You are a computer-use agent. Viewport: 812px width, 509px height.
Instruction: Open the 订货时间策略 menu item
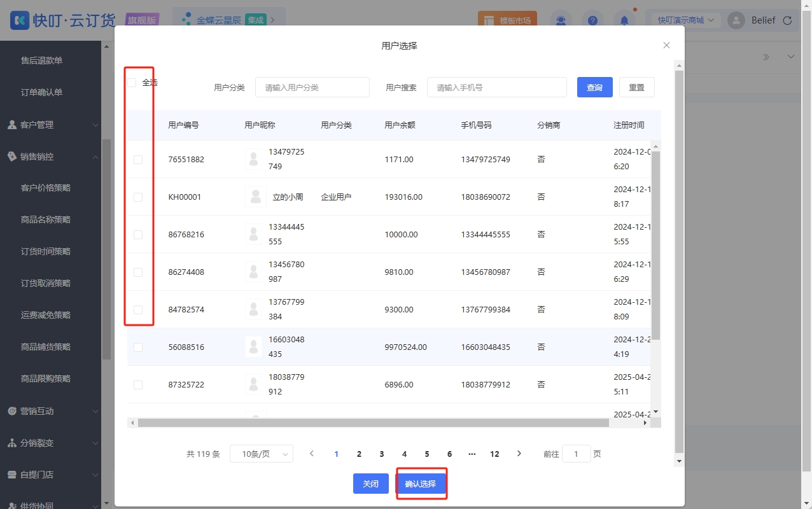[x=46, y=251]
